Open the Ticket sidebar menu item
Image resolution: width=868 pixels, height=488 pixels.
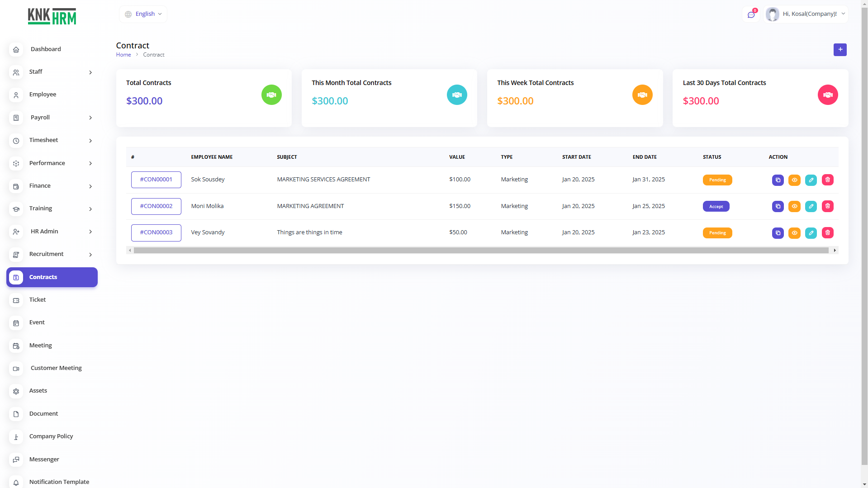(x=38, y=300)
